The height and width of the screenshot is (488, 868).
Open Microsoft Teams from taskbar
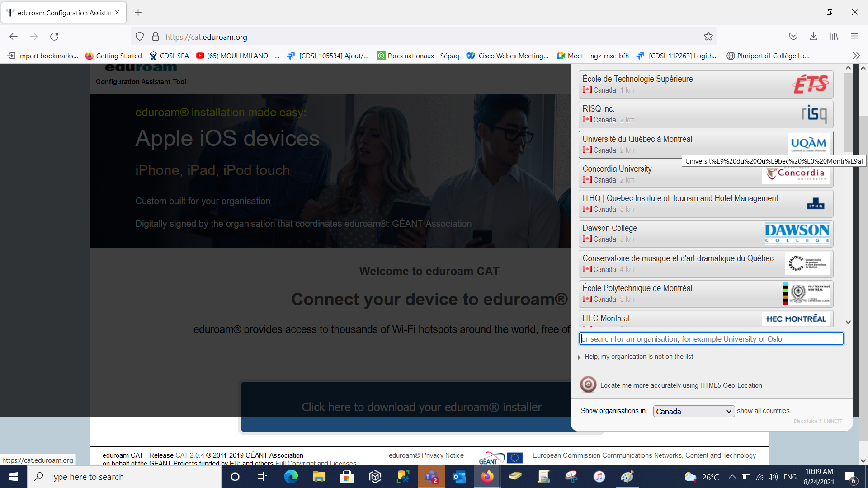click(x=431, y=477)
